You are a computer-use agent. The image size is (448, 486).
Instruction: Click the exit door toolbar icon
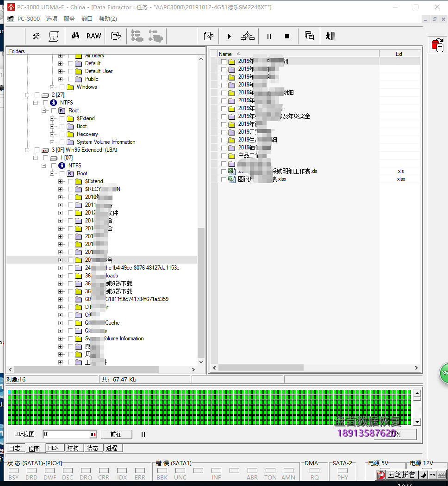(x=330, y=36)
